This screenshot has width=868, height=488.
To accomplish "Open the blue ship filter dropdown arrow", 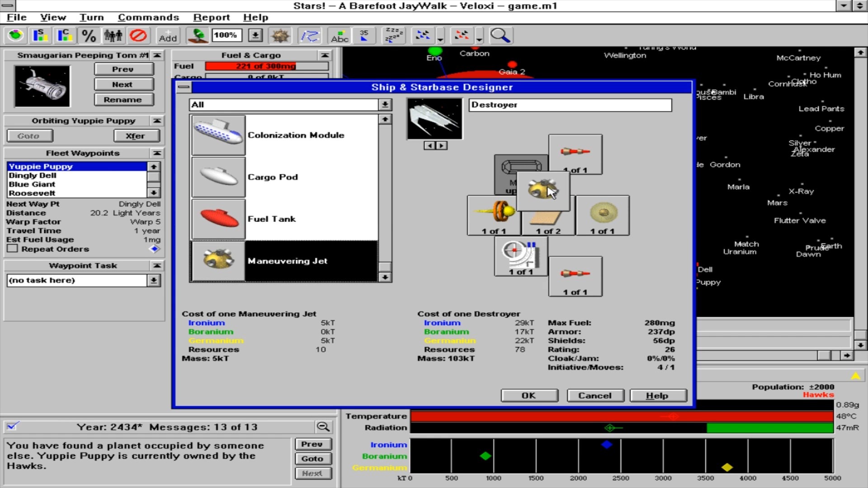I will [440, 35].
